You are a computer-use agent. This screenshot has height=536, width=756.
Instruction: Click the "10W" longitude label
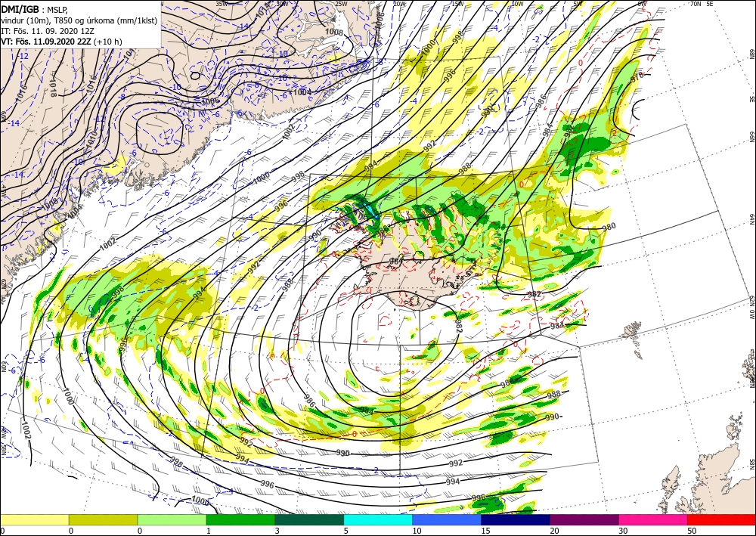point(517,4)
